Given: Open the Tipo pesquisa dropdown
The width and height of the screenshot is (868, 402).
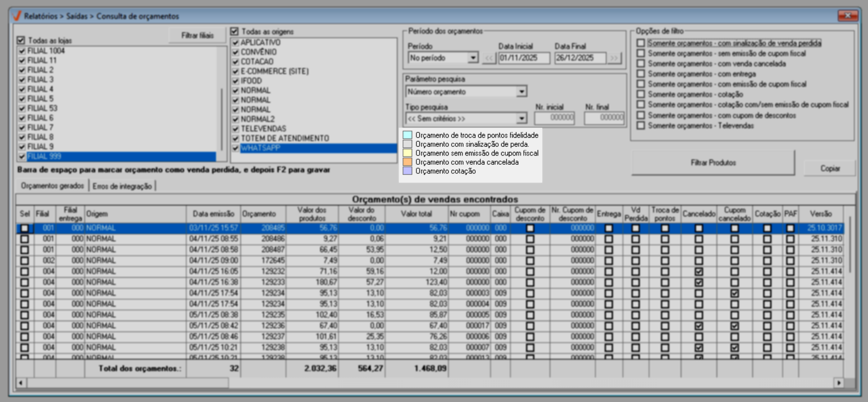Looking at the screenshot, I should [521, 119].
